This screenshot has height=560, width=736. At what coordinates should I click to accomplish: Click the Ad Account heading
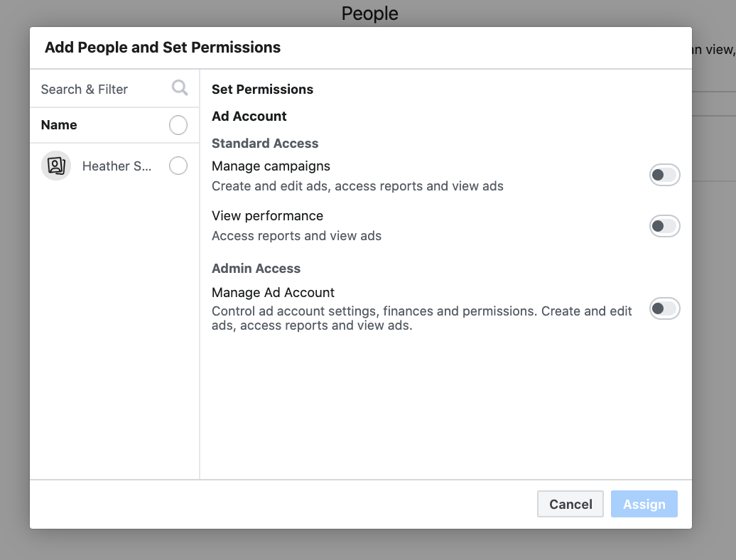(x=249, y=117)
